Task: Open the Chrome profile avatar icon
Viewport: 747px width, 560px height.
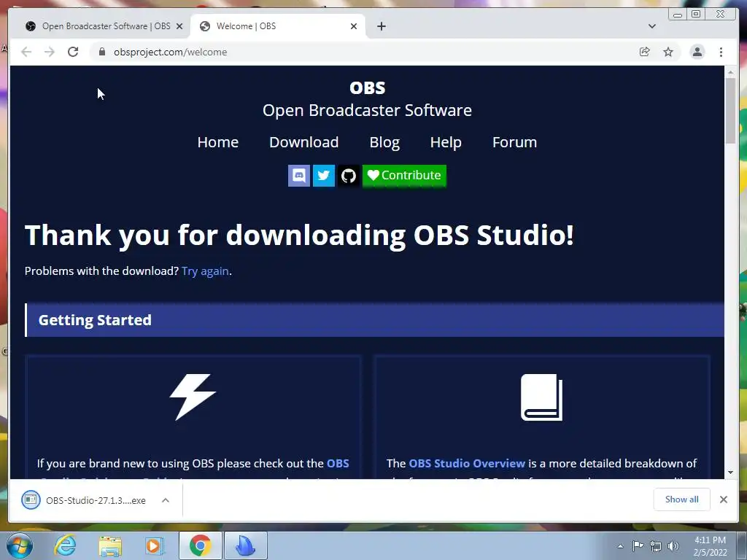Action: pos(697,52)
